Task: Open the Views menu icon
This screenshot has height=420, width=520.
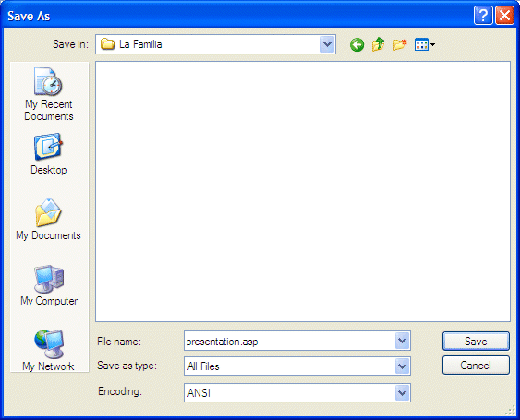Action: (x=425, y=44)
